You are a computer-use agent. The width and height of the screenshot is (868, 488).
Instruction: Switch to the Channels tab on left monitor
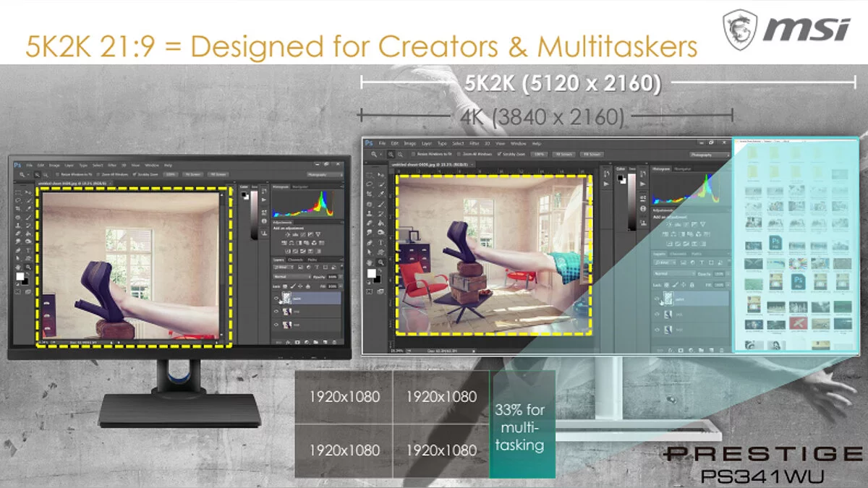(296, 260)
